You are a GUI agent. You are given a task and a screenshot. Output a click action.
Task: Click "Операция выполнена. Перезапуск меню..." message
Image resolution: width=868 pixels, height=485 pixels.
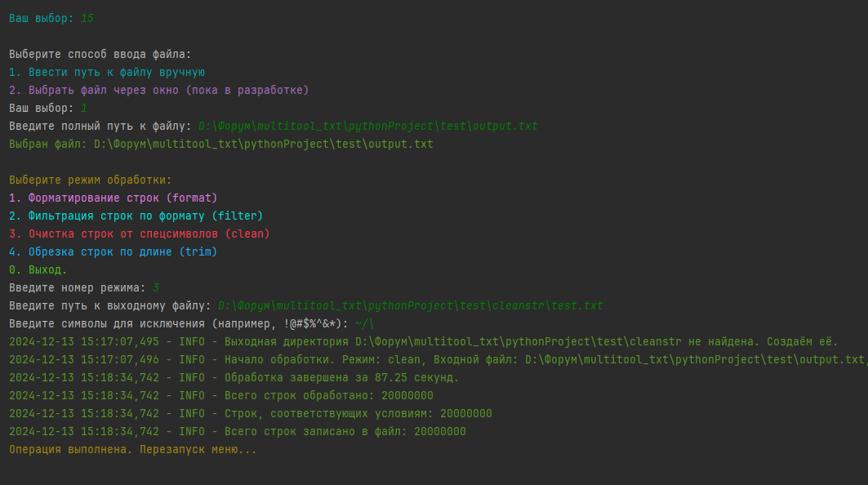pyautogui.click(x=133, y=449)
